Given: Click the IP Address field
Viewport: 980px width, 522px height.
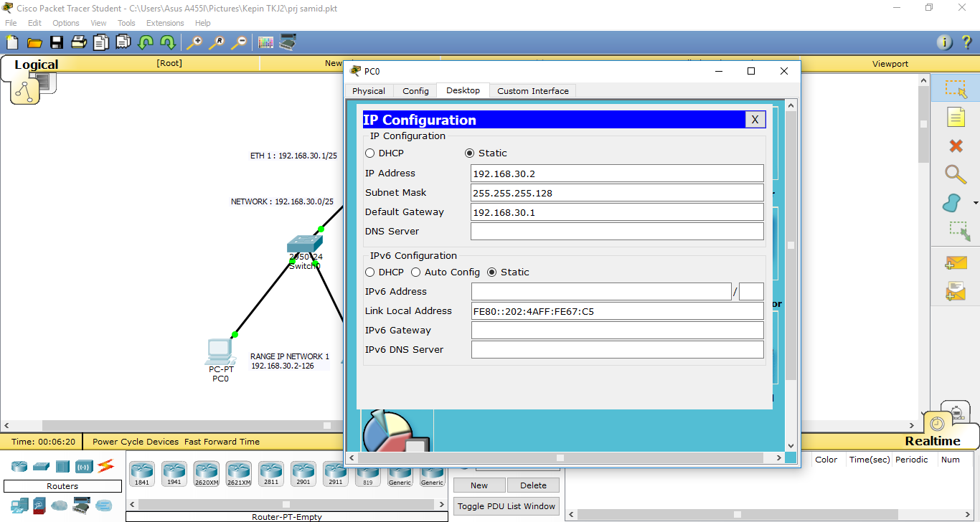Looking at the screenshot, I should coord(618,174).
